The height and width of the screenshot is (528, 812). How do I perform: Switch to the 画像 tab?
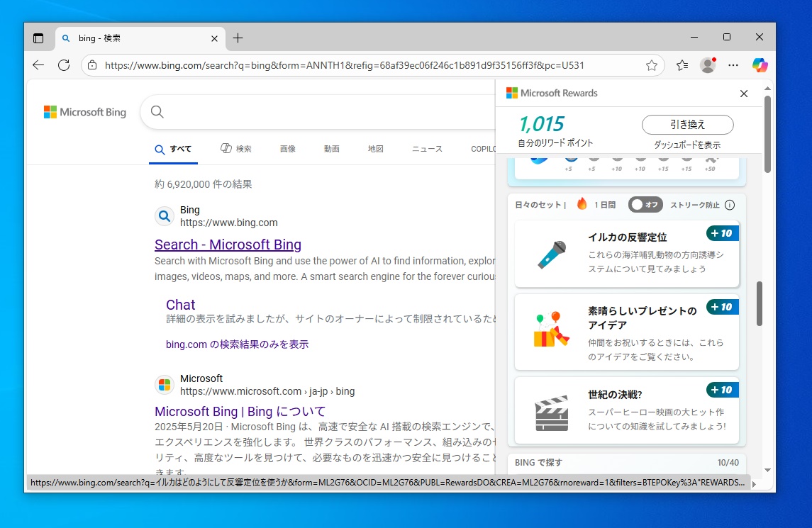288,149
